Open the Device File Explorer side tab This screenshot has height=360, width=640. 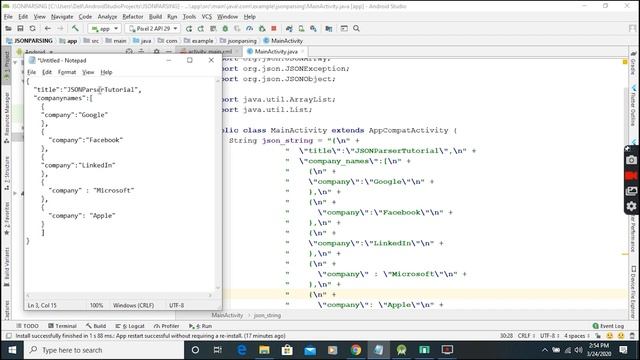pos(633,291)
